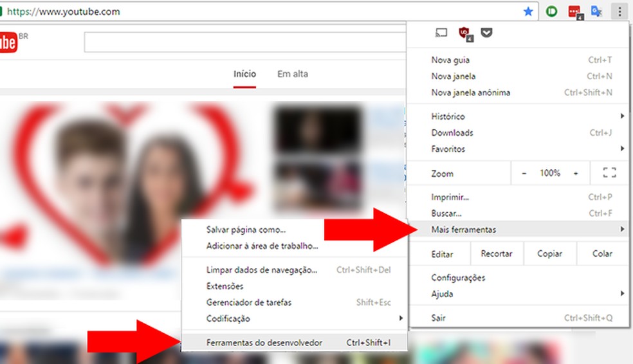Click the uBlock shield extension icon
Image resolution: width=633 pixels, height=364 pixels.
[465, 34]
